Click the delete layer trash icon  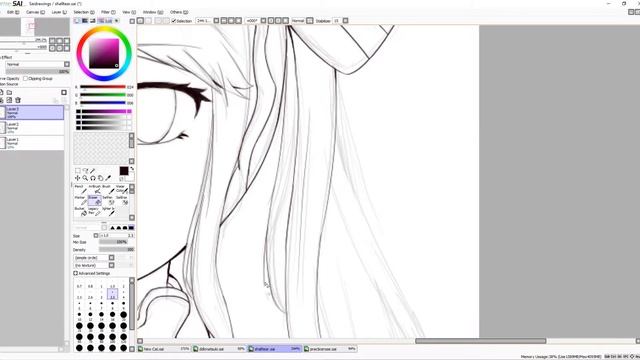click(x=18, y=100)
